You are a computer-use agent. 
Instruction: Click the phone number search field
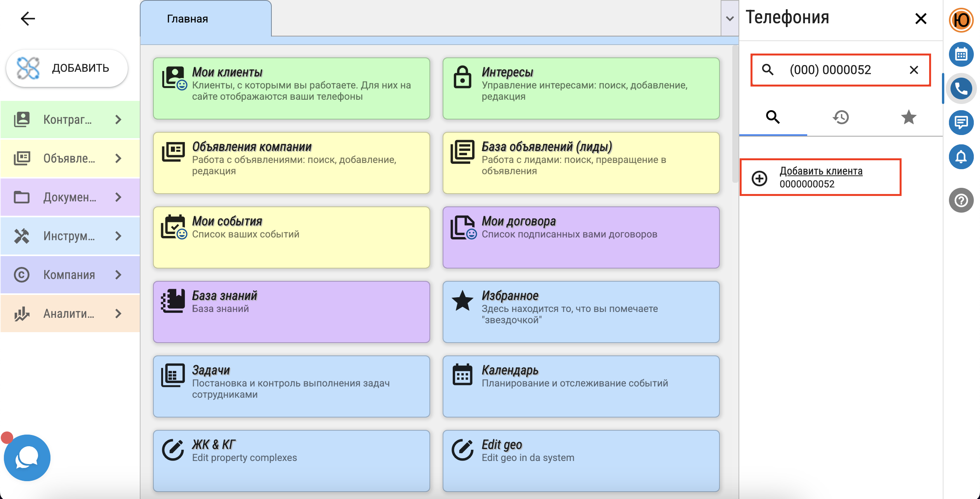(841, 70)
